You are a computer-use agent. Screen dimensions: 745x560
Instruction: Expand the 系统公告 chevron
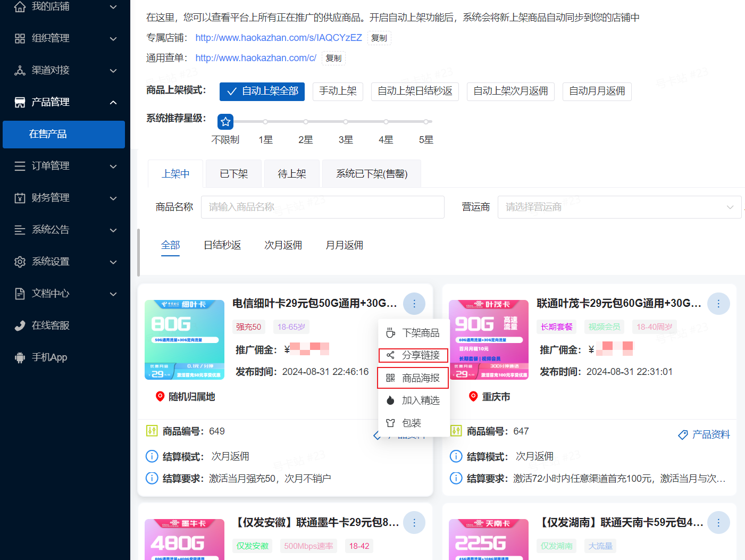tap(113, 230)
